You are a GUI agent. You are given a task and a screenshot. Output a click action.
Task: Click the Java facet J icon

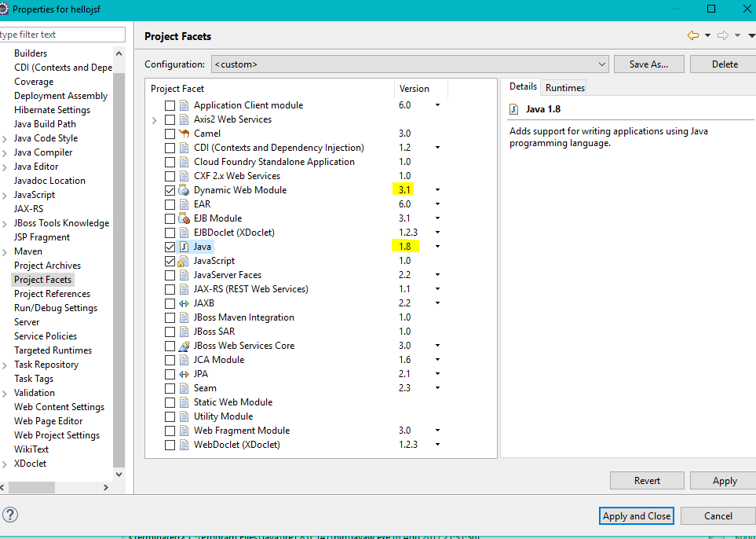(184, 247)
